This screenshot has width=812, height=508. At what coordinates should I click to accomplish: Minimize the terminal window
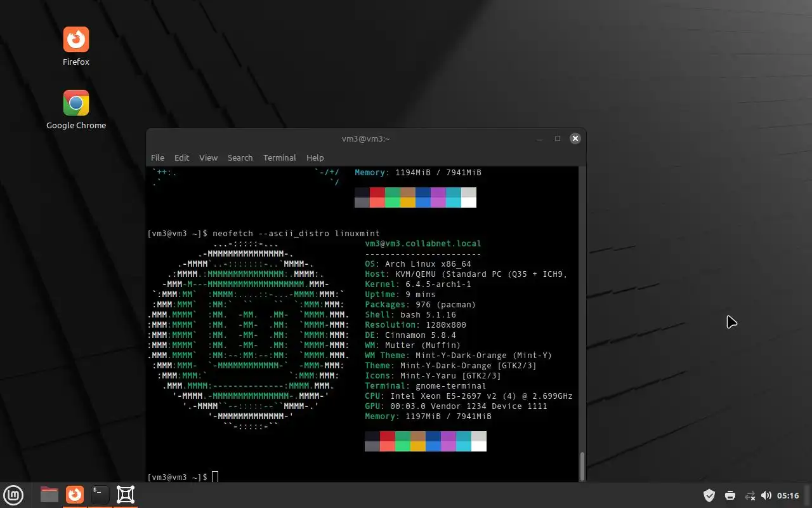coord(540,138)
